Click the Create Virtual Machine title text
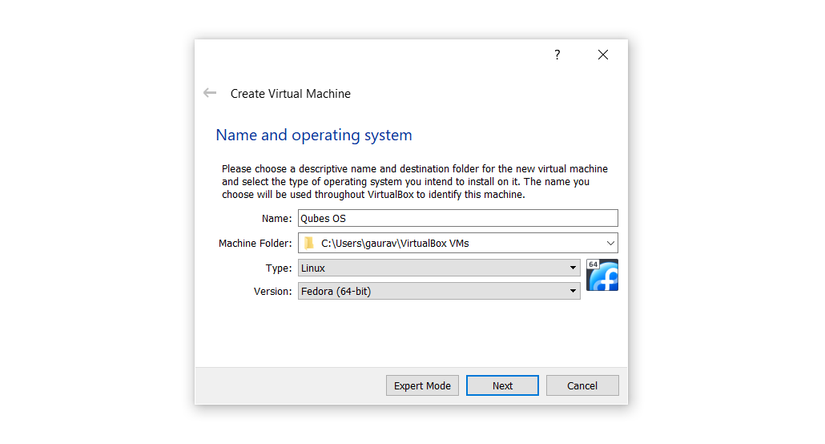This screenshot has height=444, width=825. (290, 94)
